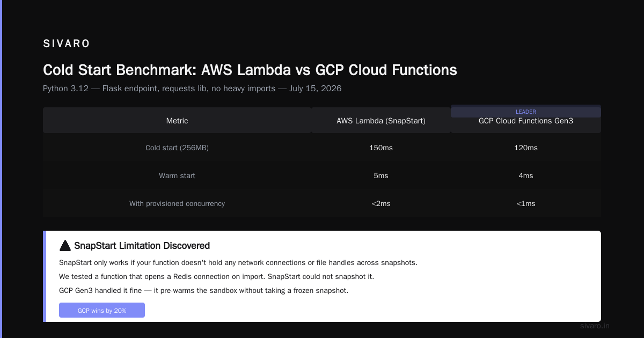This screenshot has width=644, height=338.
Task: Click the 150ms cold start value
Action: 381,148
